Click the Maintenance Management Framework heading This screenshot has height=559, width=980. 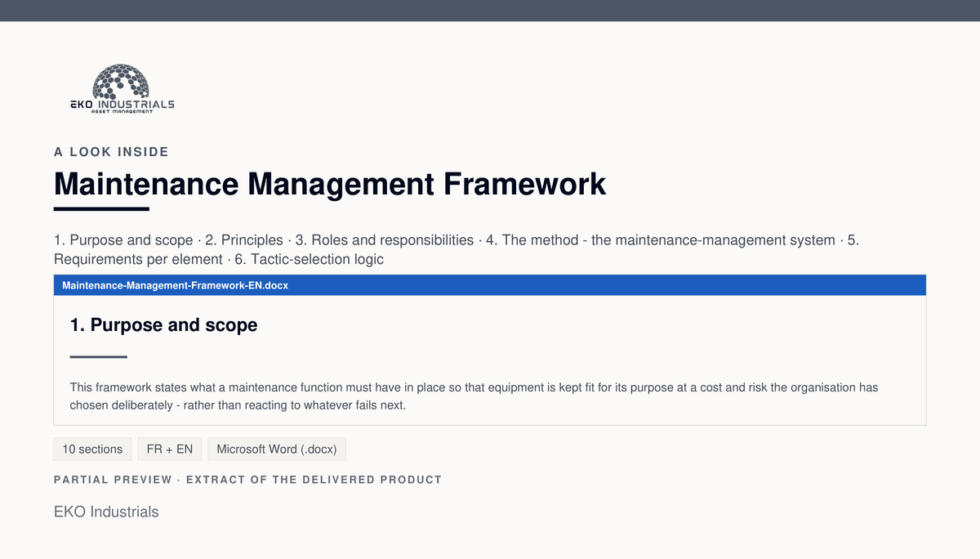coord(330,184)
